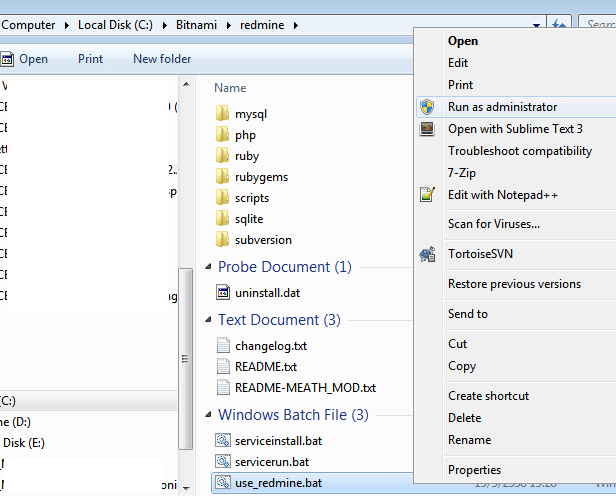
Task: Expand the Local Disk (C:) breadcrumb arrow
Action: pos(165,26)
